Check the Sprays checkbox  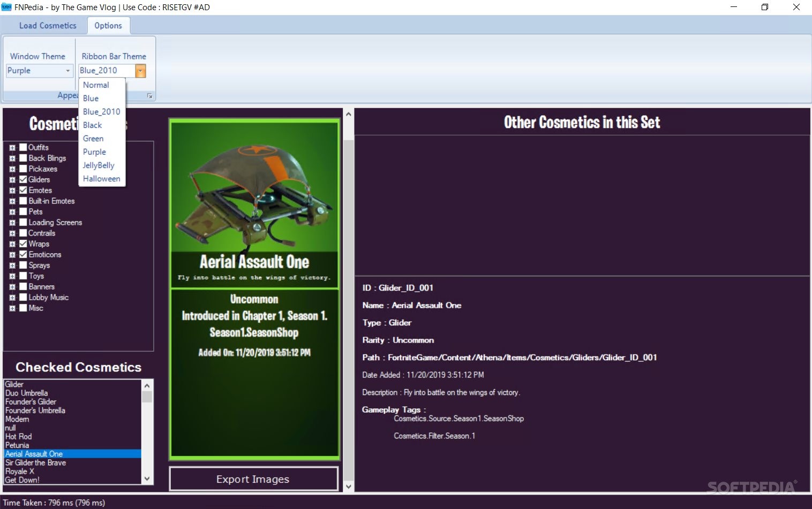click(x=23, y=265)
